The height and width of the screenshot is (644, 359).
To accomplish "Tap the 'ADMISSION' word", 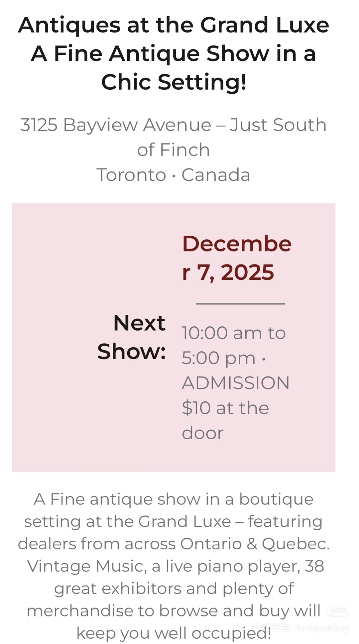I will [236, 383].
